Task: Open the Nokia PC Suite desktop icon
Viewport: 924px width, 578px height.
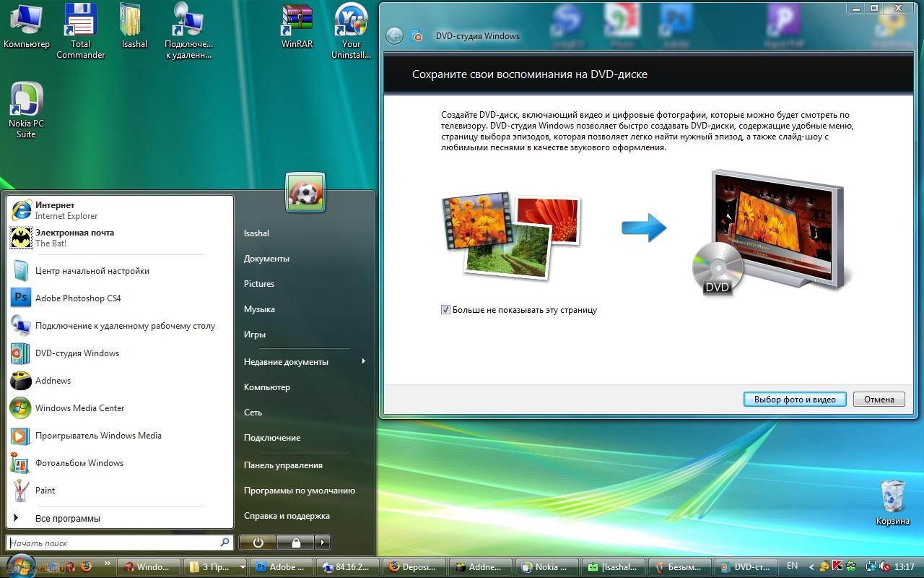Action: (26, 111)
